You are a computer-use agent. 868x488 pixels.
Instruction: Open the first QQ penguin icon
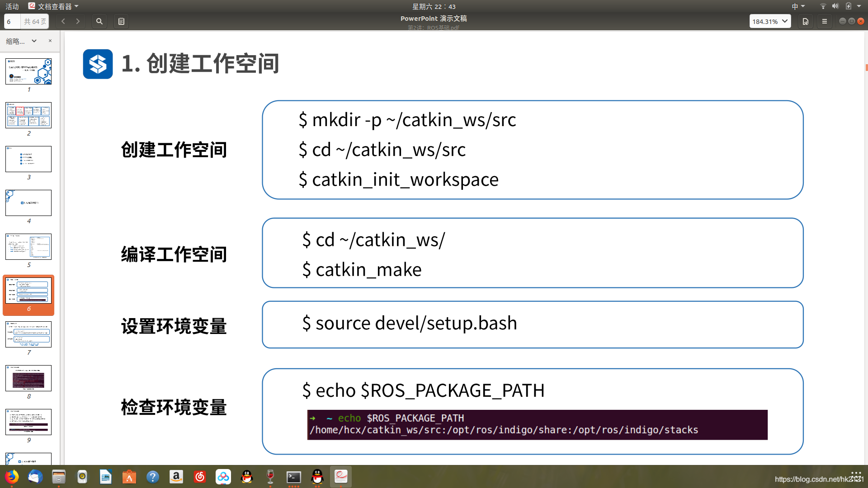coord(247,477)
